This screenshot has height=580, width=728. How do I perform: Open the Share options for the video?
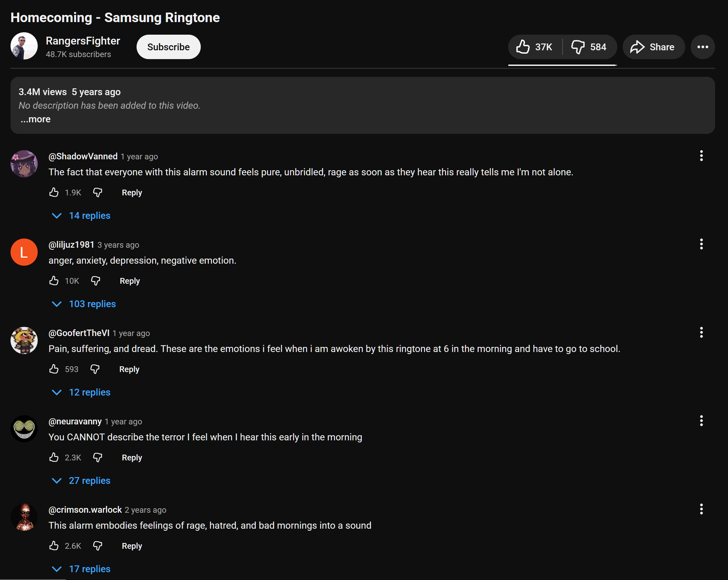[x=653, y=47]
